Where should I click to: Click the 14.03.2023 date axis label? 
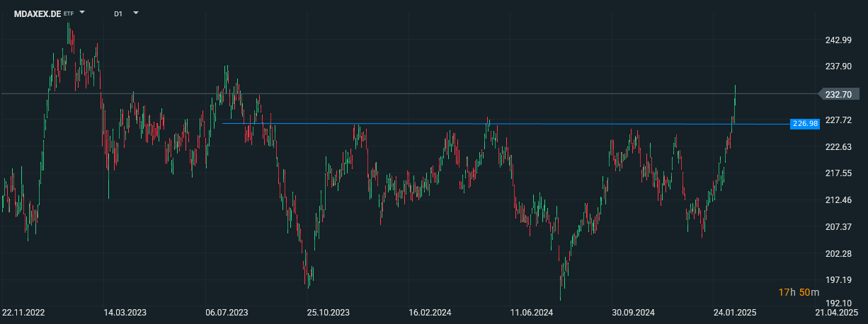click(x=125, y=312)
